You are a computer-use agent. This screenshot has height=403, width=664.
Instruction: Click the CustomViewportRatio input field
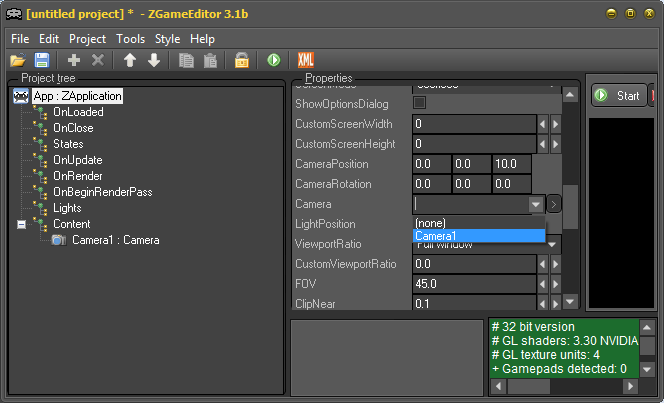tap(474, 264)
